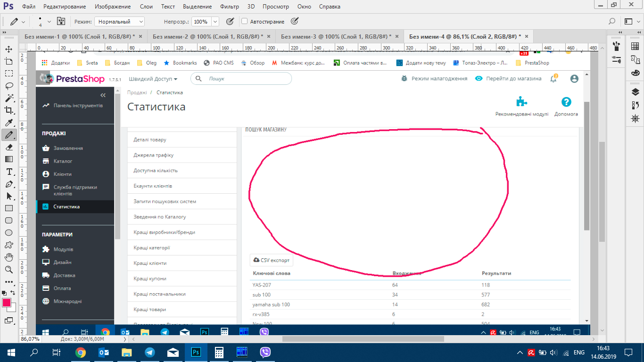The image size is (644, 362).
Task: Open the History panel icon
Action: 635,105
